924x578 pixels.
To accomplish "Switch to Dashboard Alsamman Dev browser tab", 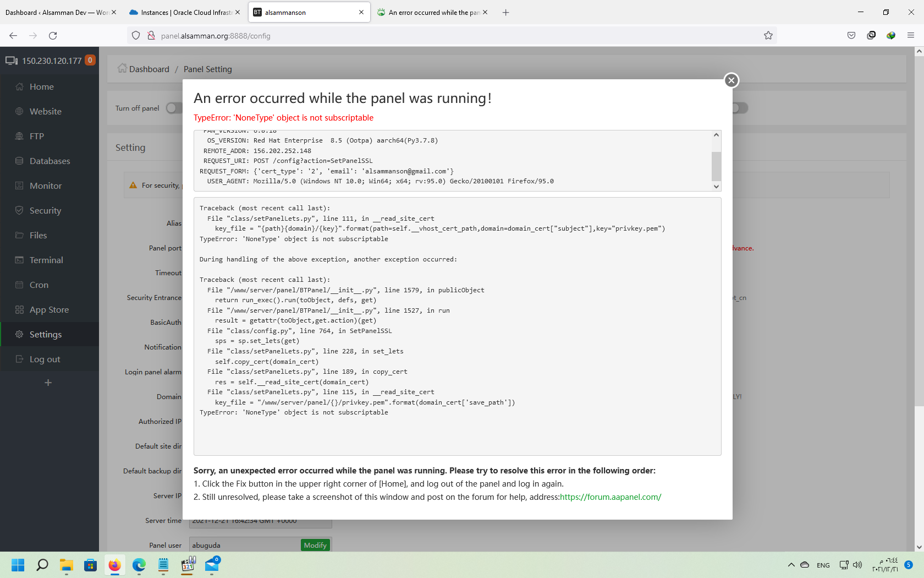I will [x=57, y=12].
